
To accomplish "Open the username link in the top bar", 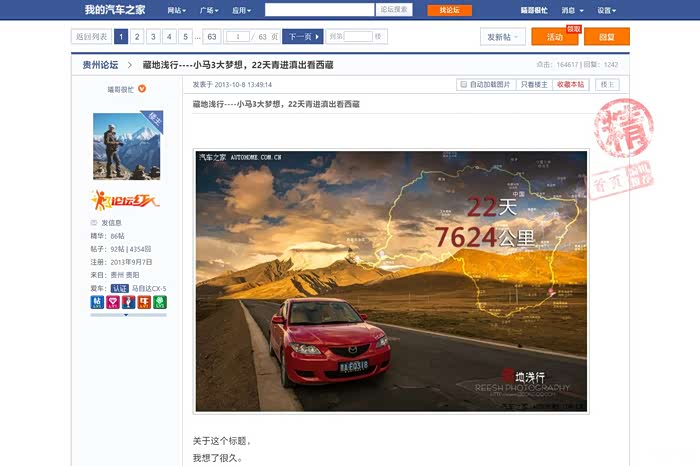I will pos(534,10).
